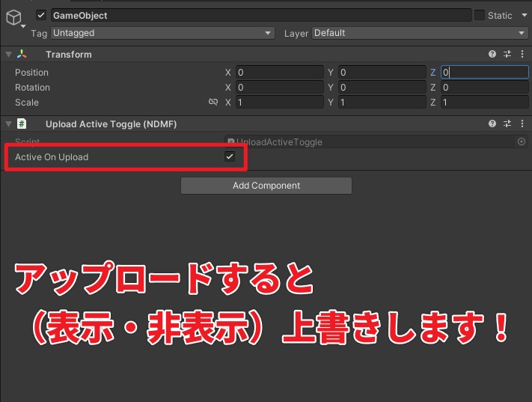Open Upload Active Toggle presets icon

pos(507,124)
